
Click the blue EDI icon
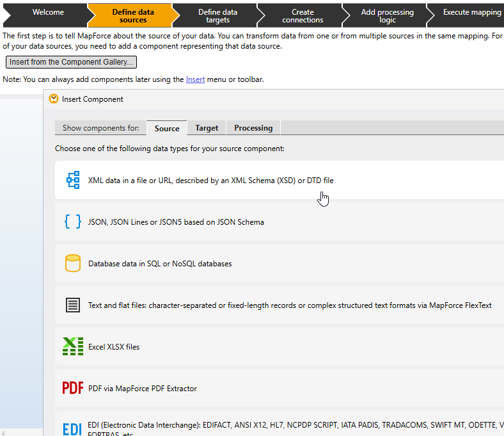[x=73, y=428]
